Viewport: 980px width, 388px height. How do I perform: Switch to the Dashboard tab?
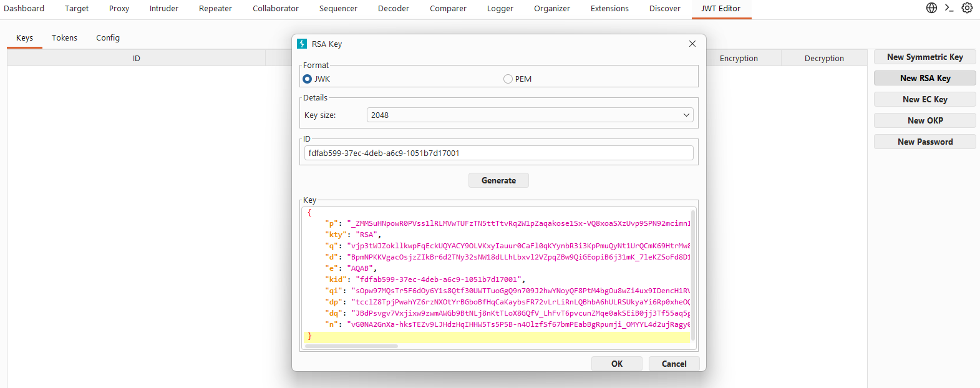point(24,9)
